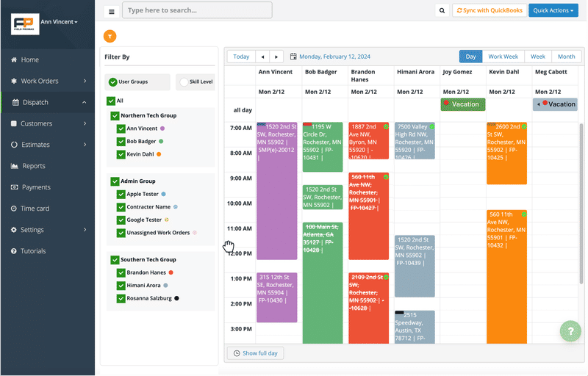
Task: Click green check on 1887 2nd Ave job
Action: [386, 127]
